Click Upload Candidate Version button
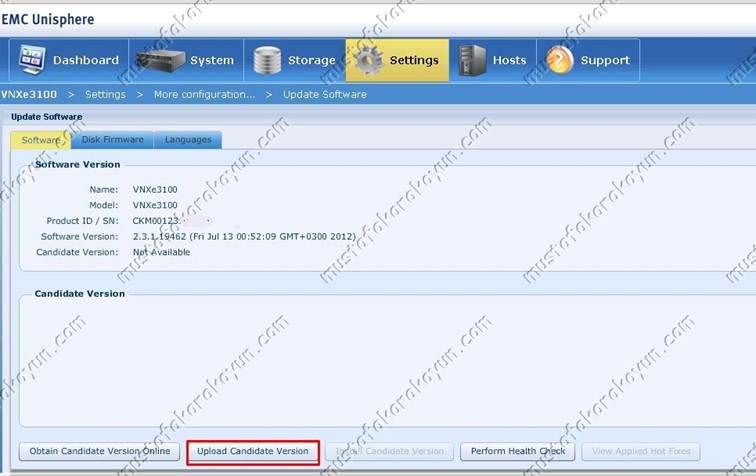The width and height of the screenshot is (756, 476). 253,451
